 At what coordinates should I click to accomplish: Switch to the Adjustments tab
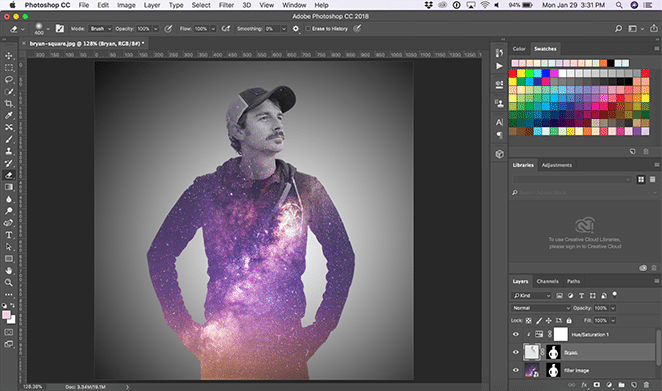coord(556,165)
